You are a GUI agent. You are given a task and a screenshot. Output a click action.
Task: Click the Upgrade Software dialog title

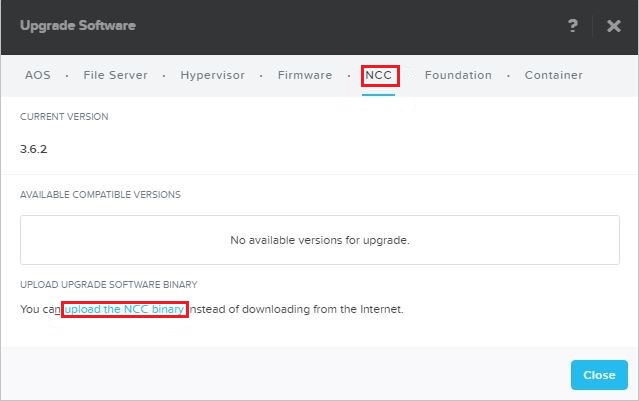click(x=78, y=26)
